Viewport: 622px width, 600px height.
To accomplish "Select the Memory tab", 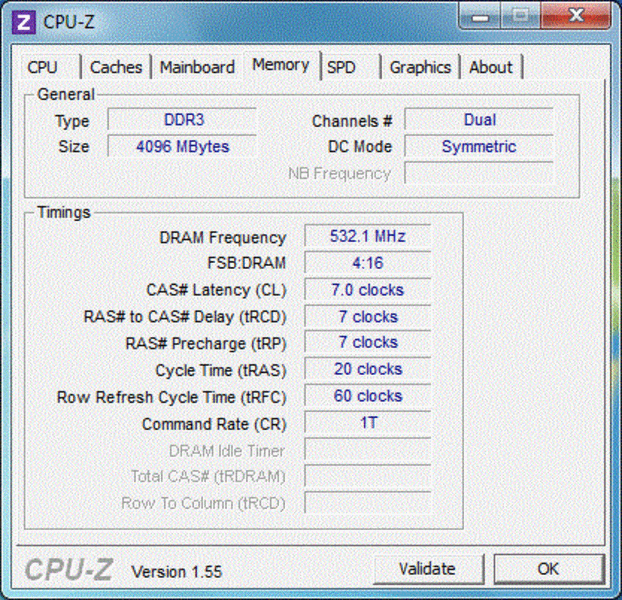I will click(x=281, y=65).
